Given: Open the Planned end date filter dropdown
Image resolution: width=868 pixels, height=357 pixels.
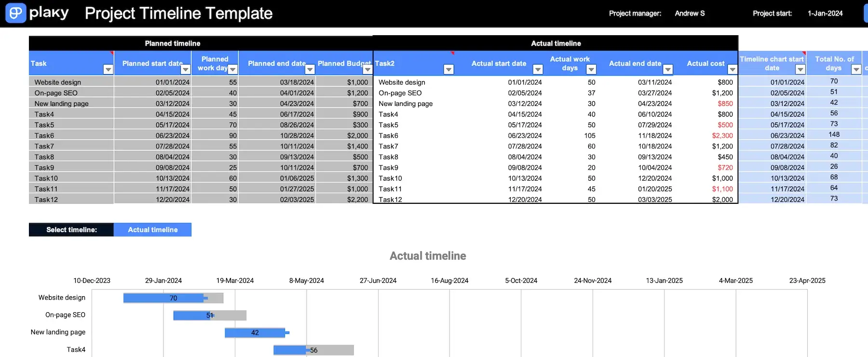Looking at the screenshot, I should 310,69.
